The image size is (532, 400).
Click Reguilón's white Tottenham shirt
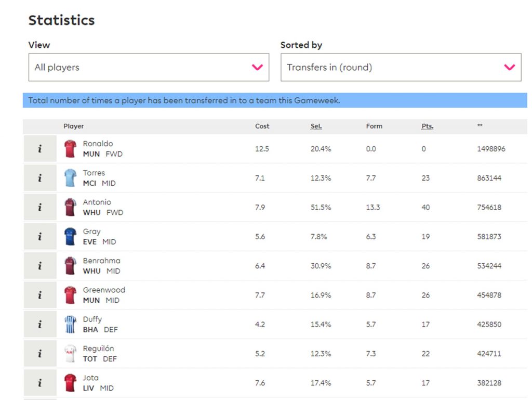pos(70,354)
